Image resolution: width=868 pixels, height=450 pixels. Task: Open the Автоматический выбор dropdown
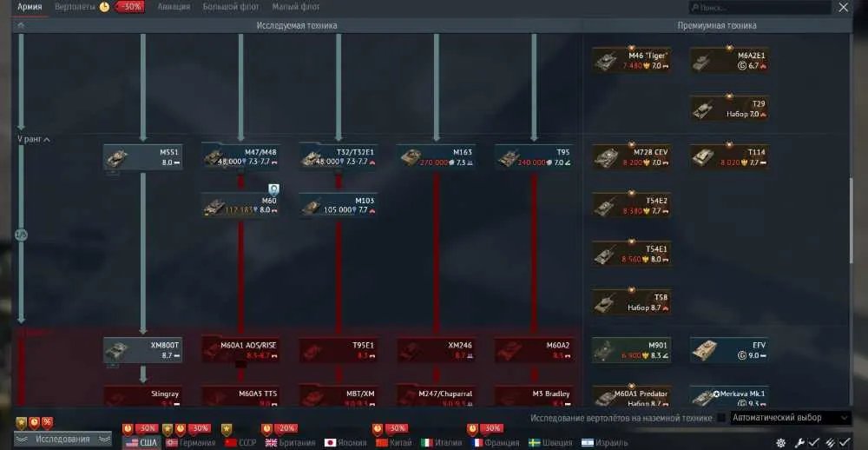click(790, 418)
